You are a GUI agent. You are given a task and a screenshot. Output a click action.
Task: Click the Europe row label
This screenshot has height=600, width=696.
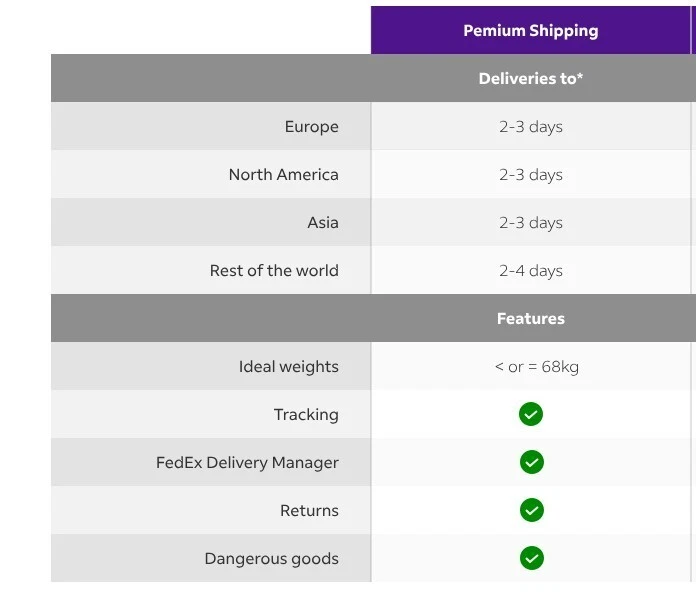click(x=311, y=126)
